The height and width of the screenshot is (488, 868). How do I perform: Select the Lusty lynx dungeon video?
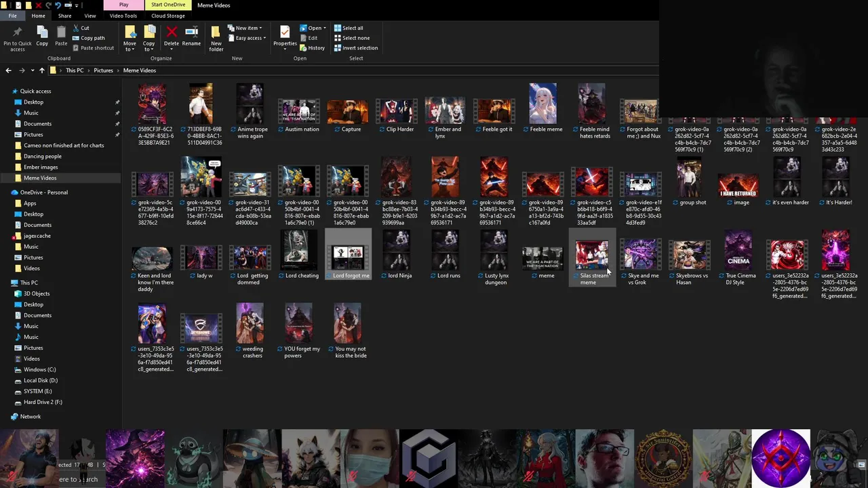(x=494, y=259)
